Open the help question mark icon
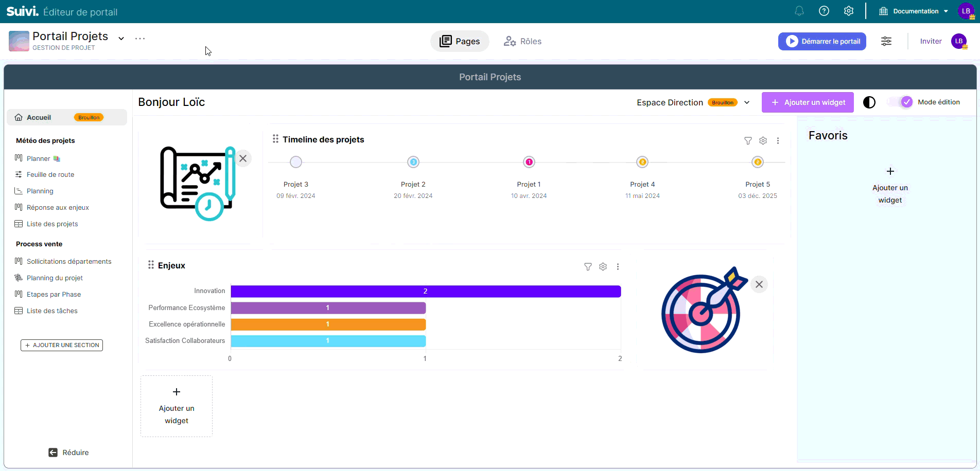This screenshot has height=471, width=980. coord(824,11)
